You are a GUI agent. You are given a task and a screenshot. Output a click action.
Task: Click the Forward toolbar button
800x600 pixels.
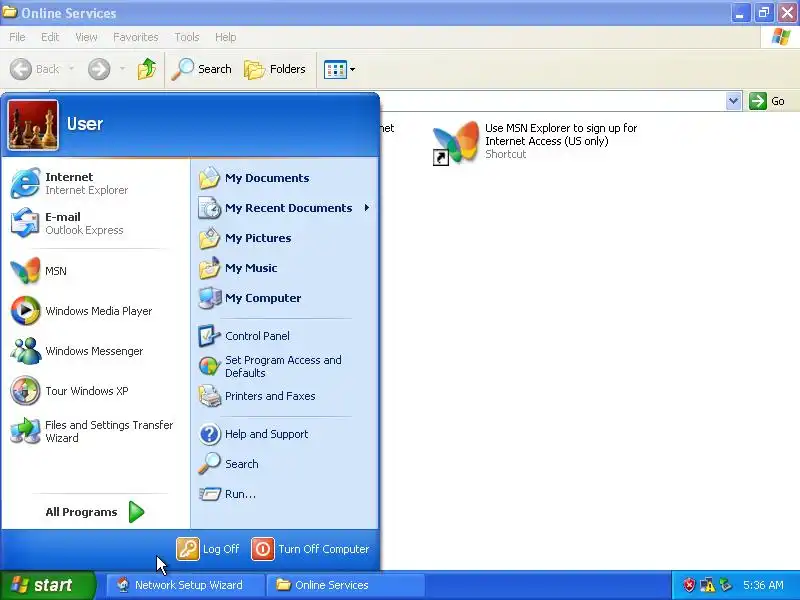[99, 69]
